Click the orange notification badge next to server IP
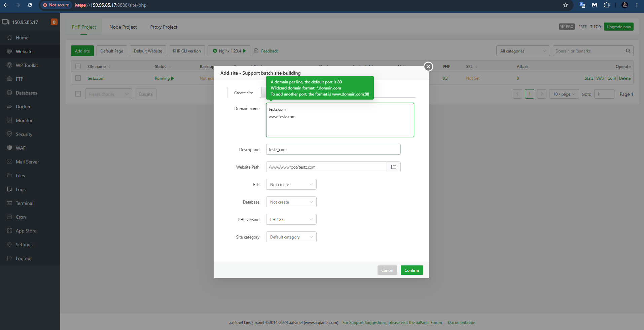Screen dimensions: 644x330 [54, 22]
